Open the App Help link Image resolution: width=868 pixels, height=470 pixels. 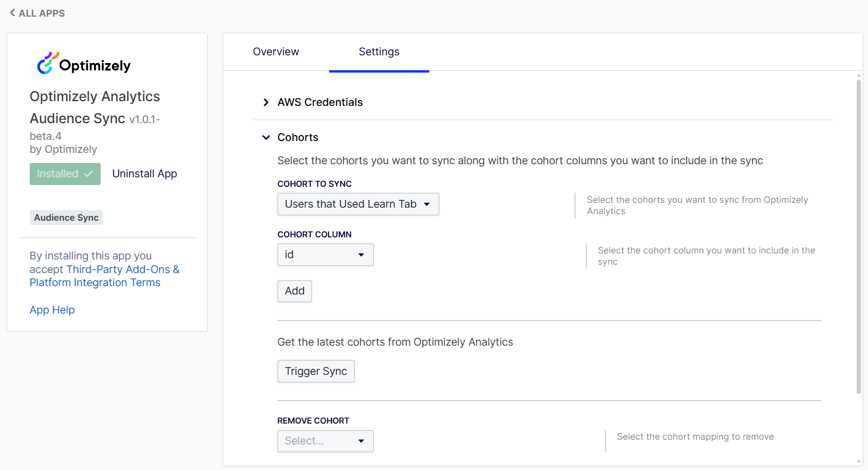click(x=52, y=310)
